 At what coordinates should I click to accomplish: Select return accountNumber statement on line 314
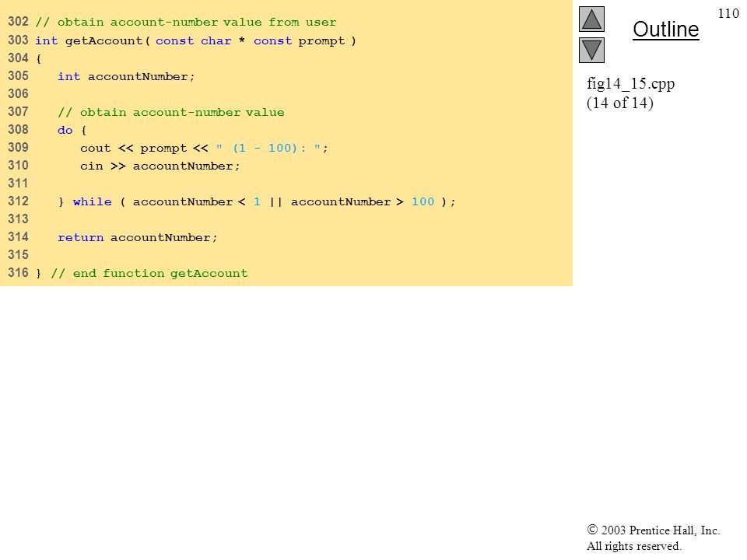click(138, 238)
